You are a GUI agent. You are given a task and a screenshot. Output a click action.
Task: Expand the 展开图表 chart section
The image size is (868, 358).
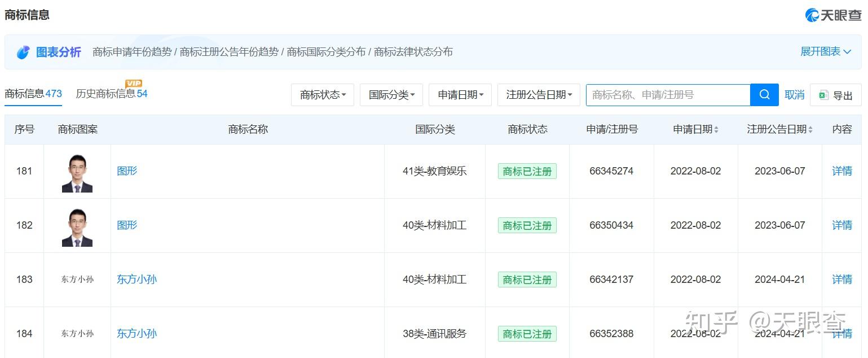click(x=826, y=51)
